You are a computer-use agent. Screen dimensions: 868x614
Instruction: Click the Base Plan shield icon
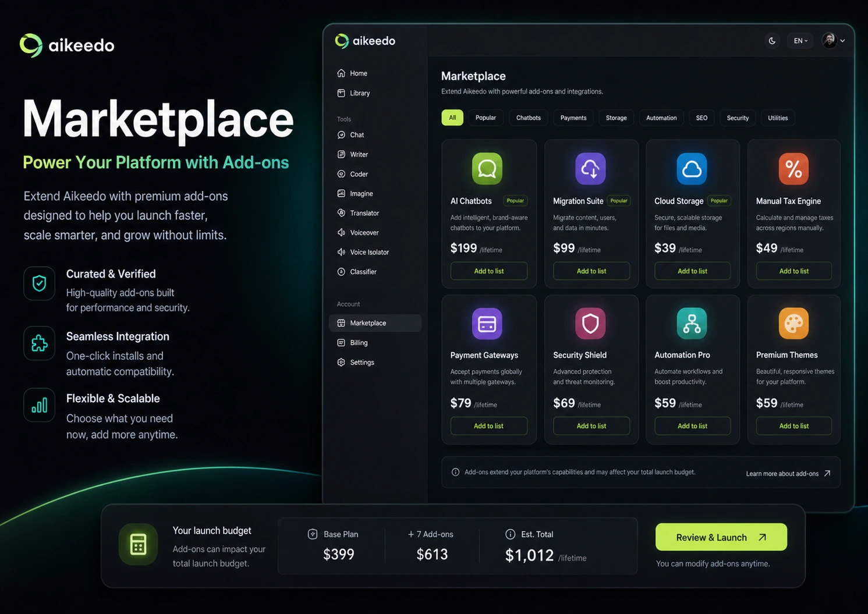313,534
